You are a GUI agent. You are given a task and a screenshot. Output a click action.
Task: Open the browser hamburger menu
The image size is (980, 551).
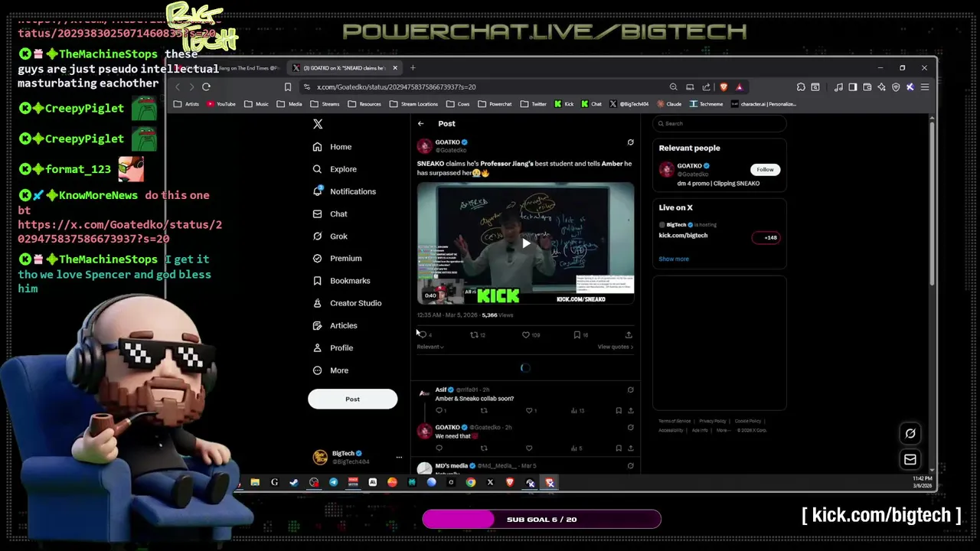pyautogui.click(x=925, y=87)
